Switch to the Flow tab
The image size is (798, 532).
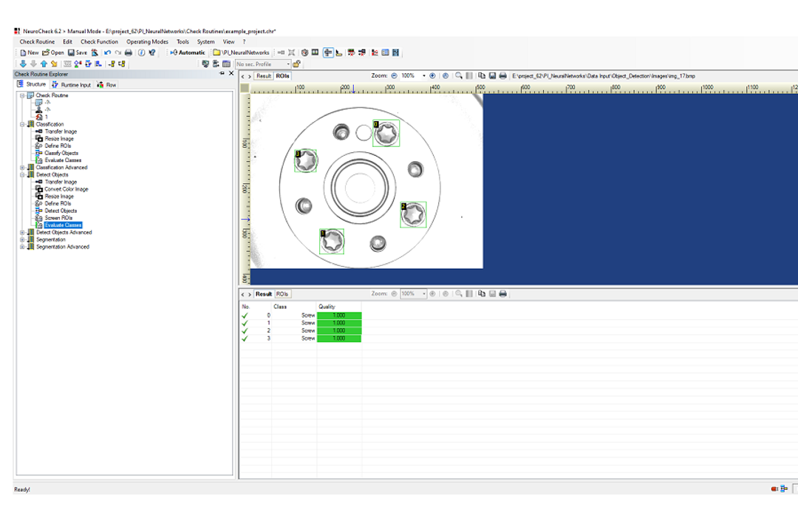pos(107,84)
